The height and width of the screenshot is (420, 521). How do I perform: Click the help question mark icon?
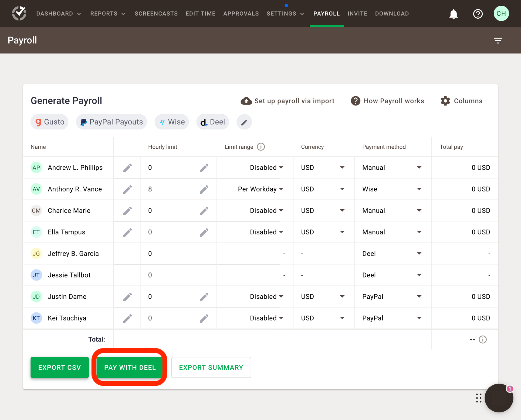pos(478,14)
